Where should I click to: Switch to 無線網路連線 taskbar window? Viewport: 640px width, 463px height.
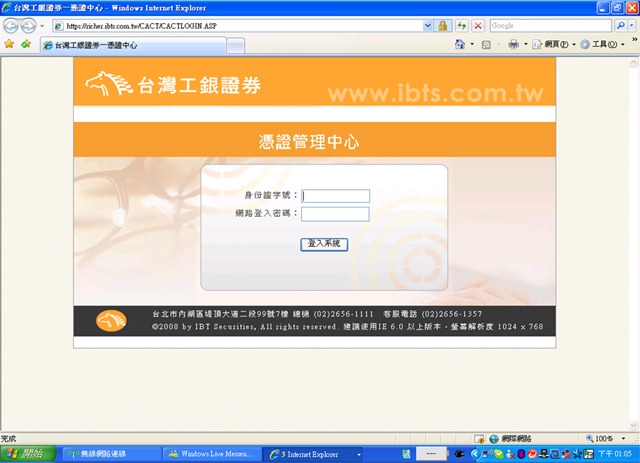point(112,454)
